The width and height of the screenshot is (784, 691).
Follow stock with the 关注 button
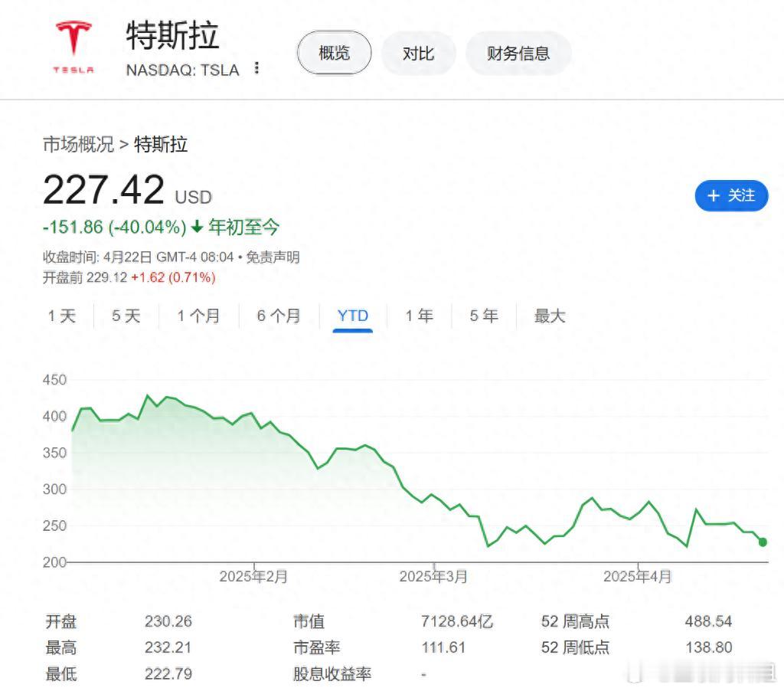(731, 195)
